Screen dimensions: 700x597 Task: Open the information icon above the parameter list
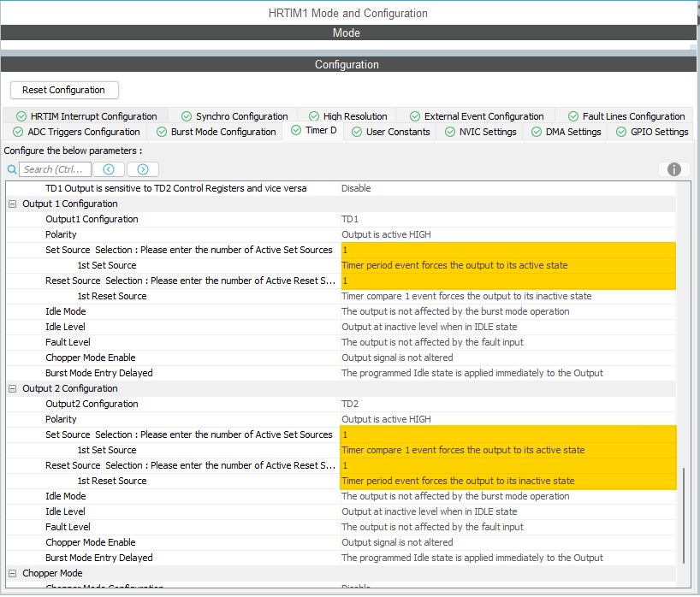pos(674,168)
